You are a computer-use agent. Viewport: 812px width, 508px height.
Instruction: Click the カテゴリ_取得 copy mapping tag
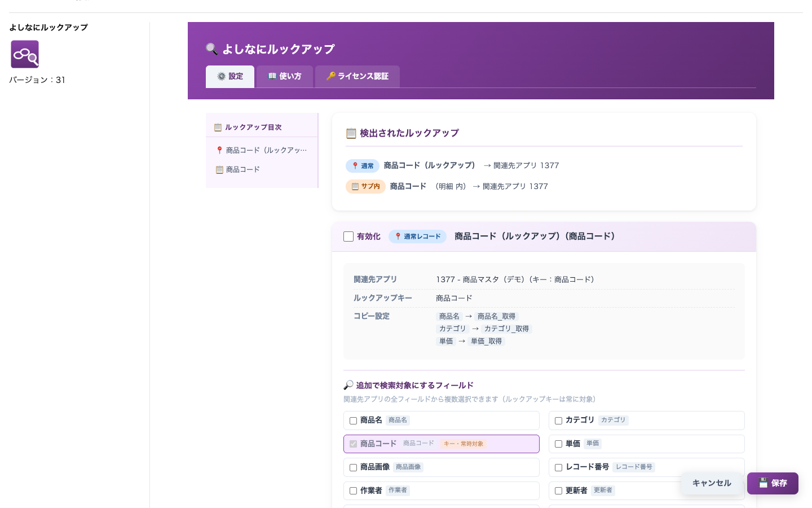(506, 329)
